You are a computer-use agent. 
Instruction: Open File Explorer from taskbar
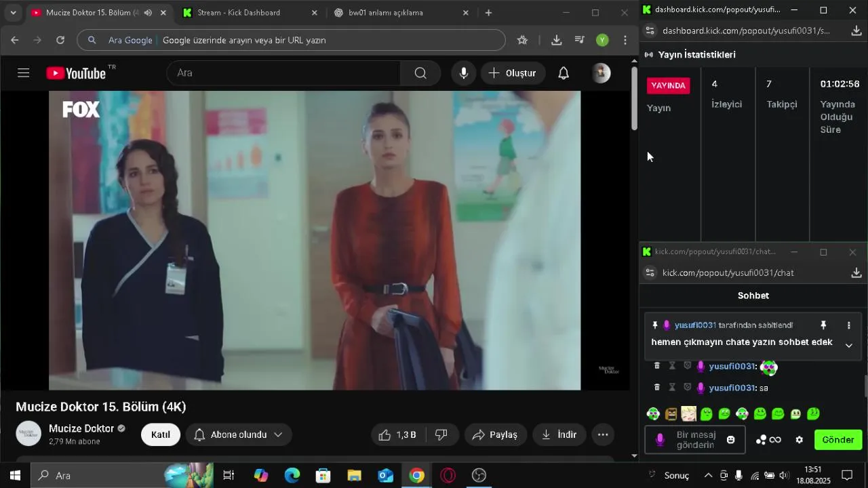[x=355, y=475]
